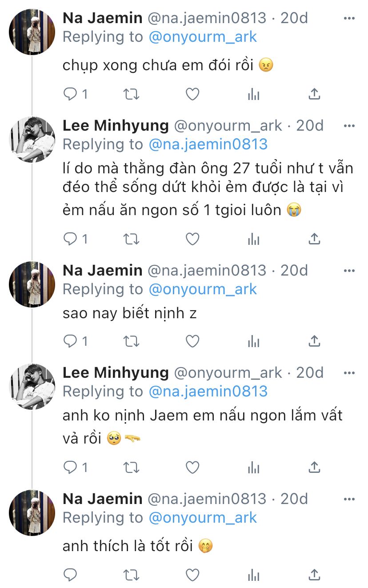Reply to the 'anh thích là tốt rồi' tweet

coord(71,575)
